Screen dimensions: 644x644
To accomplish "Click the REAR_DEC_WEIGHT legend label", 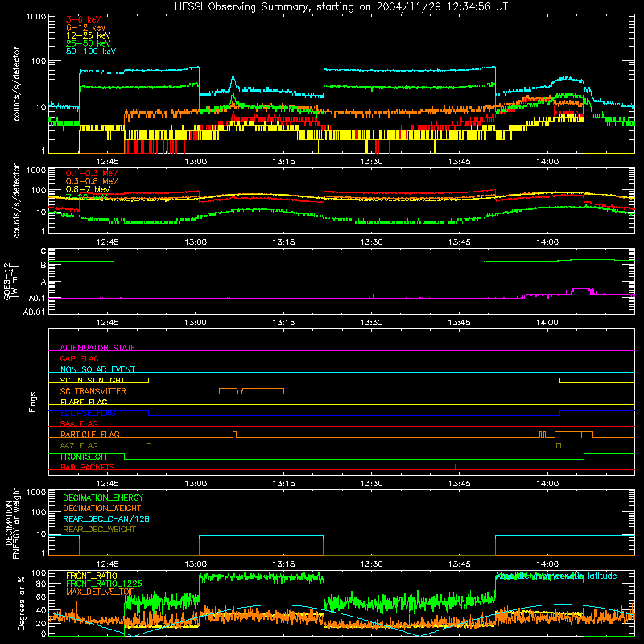I will tap(99, 530).
